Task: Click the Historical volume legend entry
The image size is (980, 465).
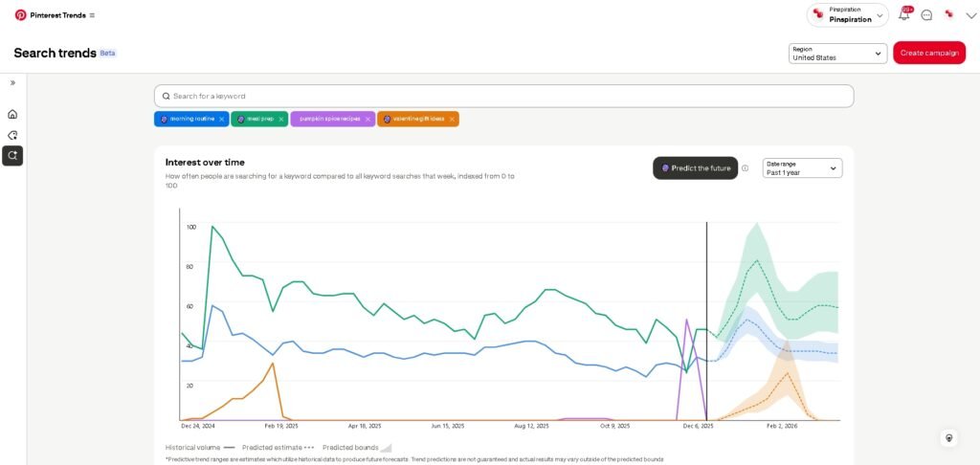Action: tap(200, 448)
